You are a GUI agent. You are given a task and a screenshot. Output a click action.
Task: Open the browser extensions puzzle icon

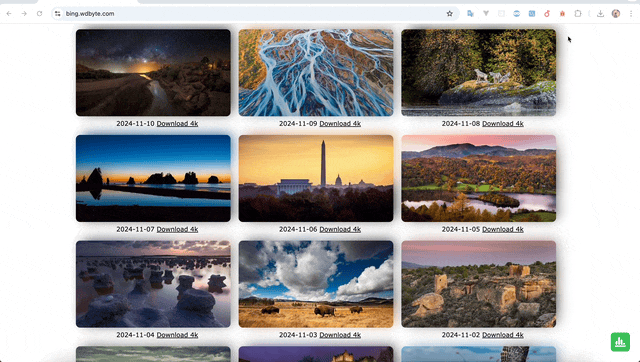coord(578,13)
